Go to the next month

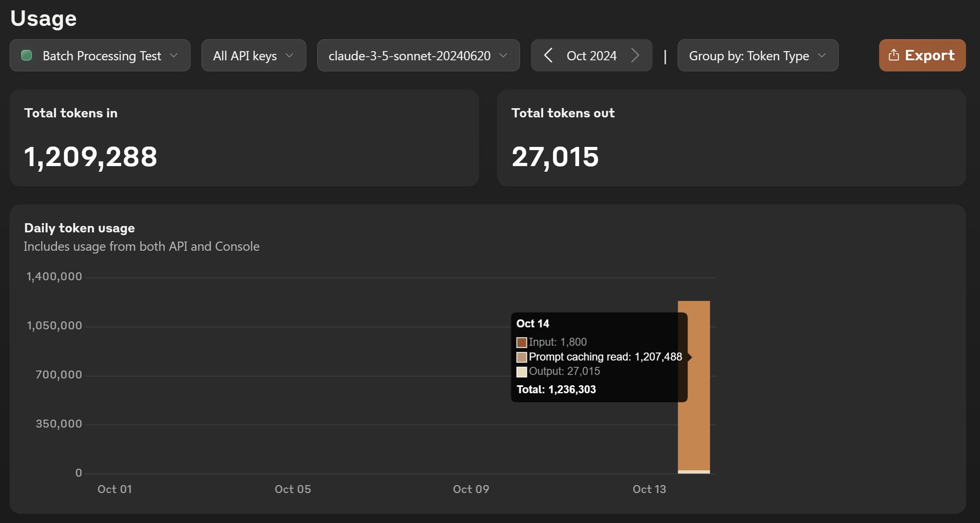635,55
